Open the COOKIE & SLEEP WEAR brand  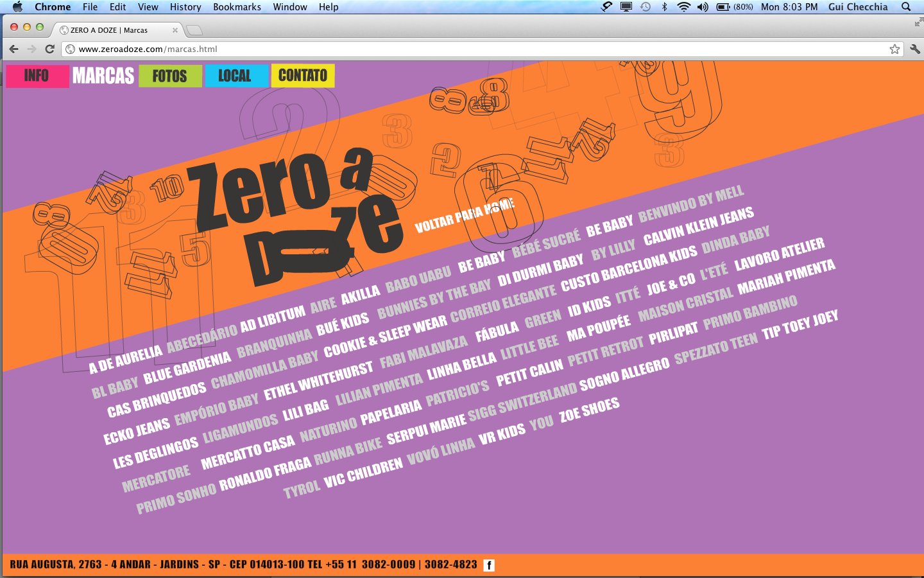[x=385, y=337]
